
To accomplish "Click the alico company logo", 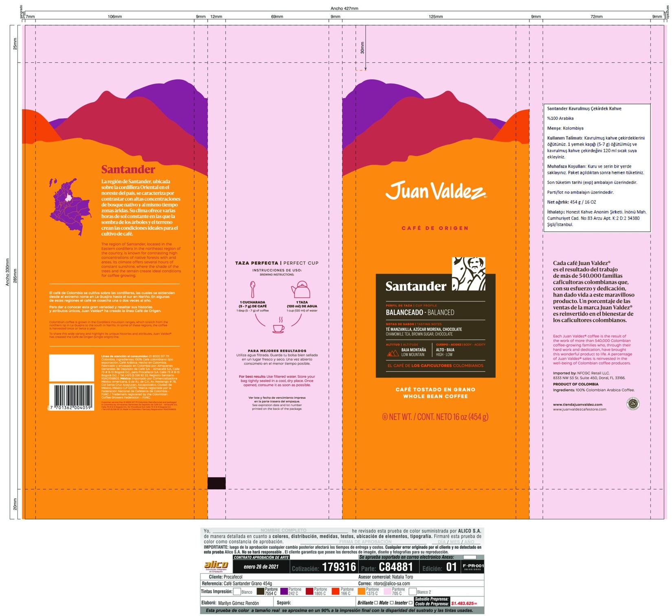I will point(216,566).
